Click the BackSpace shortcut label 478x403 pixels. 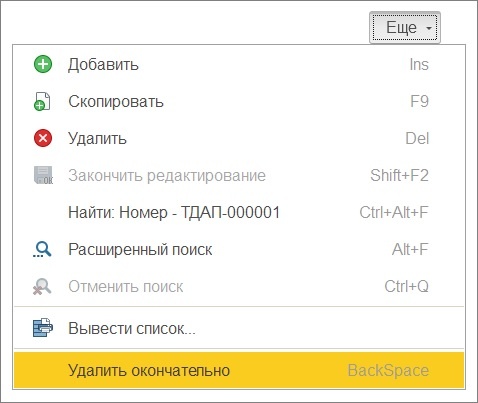(x=388, y=370)
